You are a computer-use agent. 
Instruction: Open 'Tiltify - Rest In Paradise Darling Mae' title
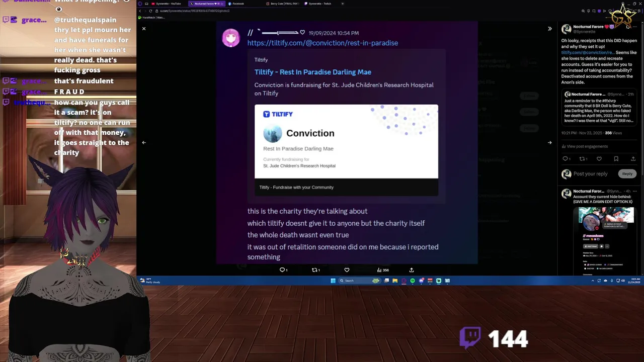312,72
